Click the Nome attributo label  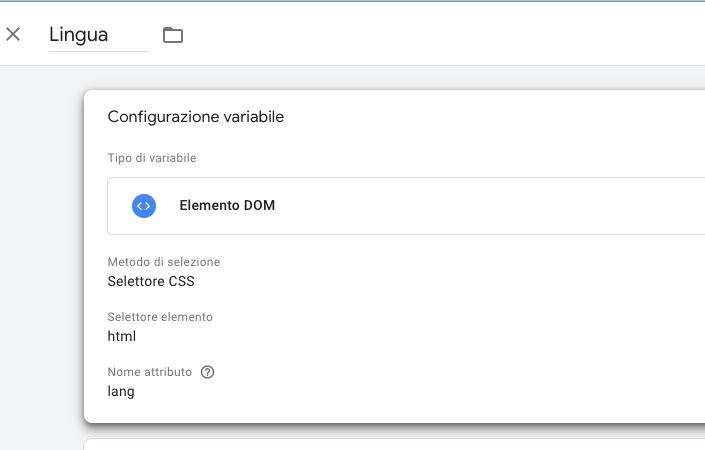tap(149, 372)
